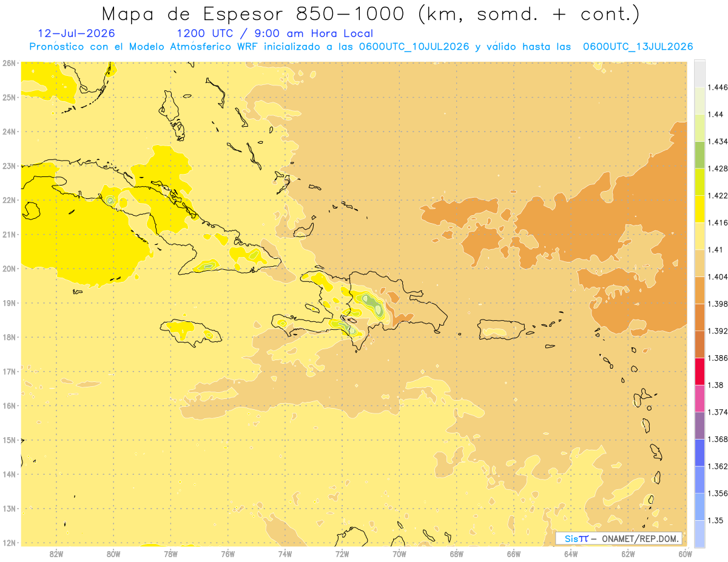728x562 pixels.
Task: Click the time label '1200 UTC / 9:00 am Hora Local'
Action: point(275,34)
